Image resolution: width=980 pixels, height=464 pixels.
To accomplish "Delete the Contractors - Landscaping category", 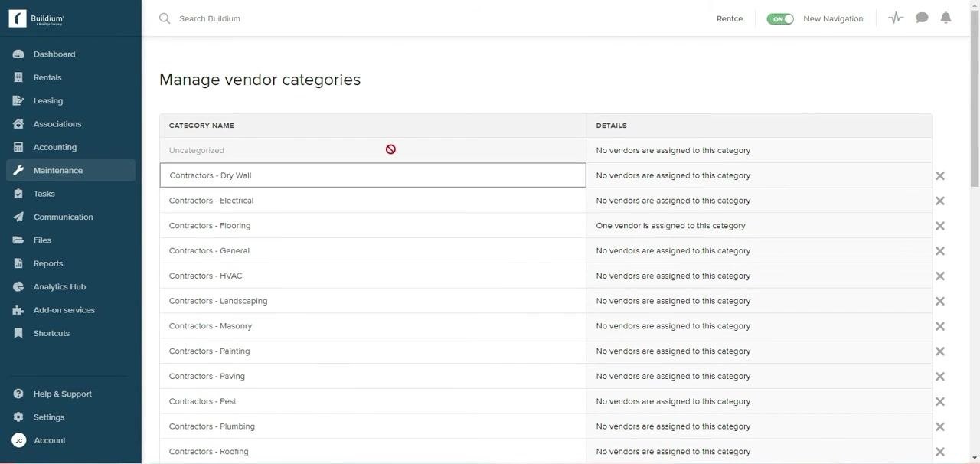I will pyautogui.click(x=940, y=301).
